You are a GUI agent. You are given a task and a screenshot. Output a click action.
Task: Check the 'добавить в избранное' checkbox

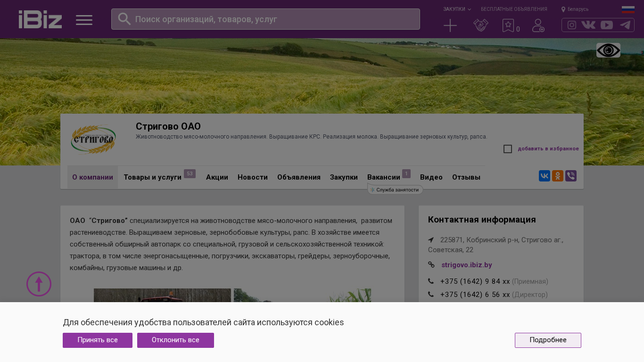pos(508,149)
